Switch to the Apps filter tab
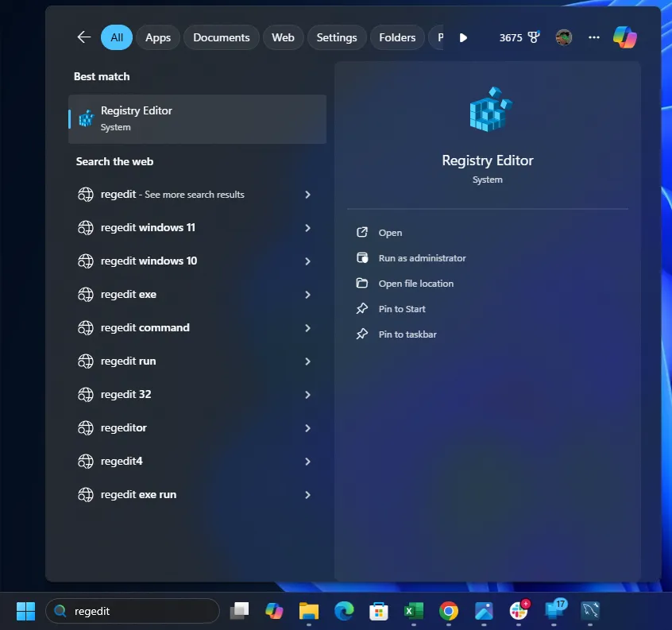This screenshot has width=672, height=630. click(x=158, y=37)
